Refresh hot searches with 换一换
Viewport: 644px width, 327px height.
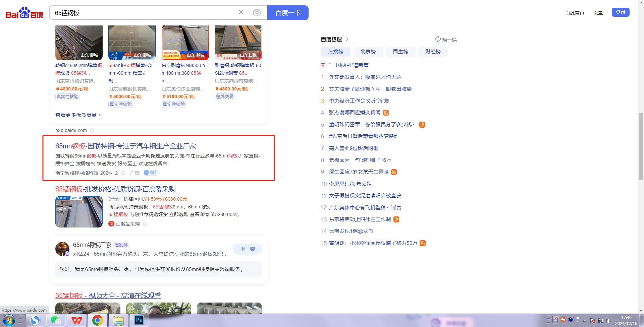(446, 40)
